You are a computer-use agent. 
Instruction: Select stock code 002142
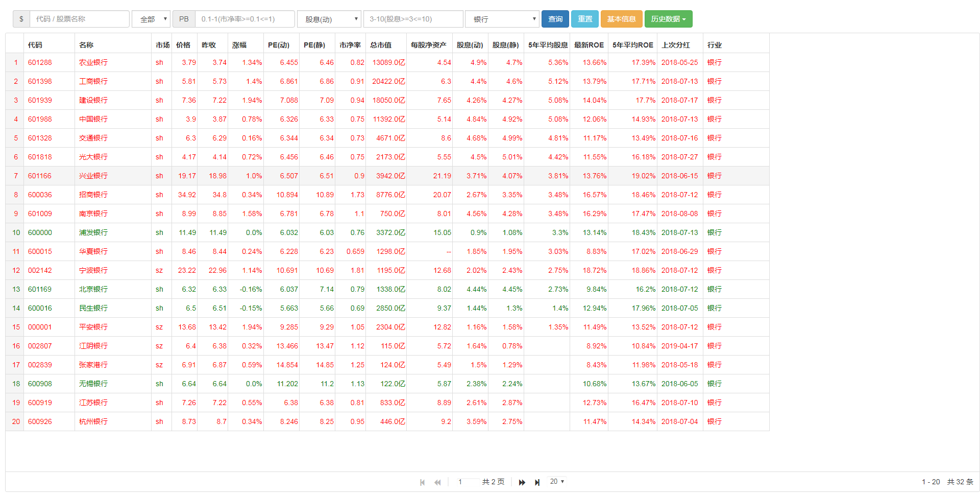[40, 270]
